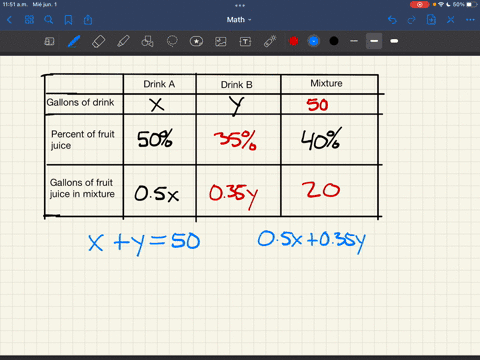Tap the screen recording indicator

click(419, 4)
